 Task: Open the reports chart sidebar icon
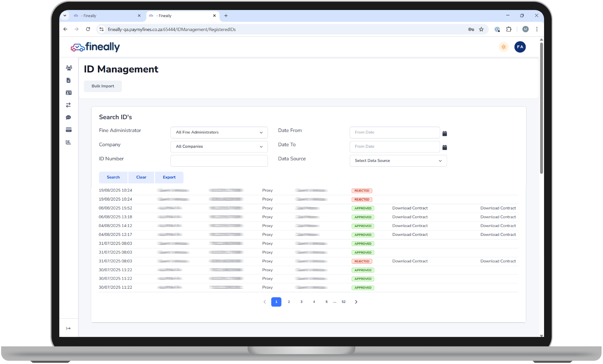tap(69, 142)
